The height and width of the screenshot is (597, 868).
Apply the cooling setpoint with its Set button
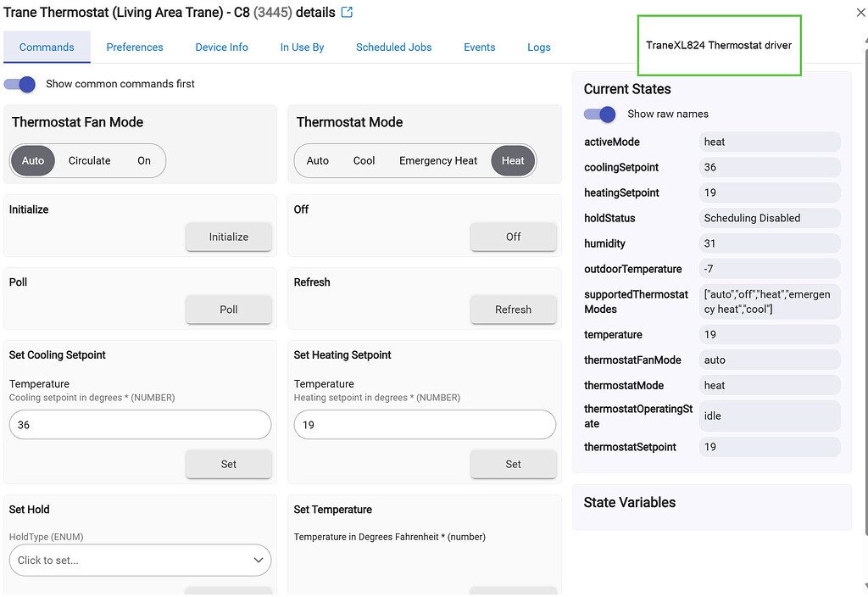click(x=228, y=464)
